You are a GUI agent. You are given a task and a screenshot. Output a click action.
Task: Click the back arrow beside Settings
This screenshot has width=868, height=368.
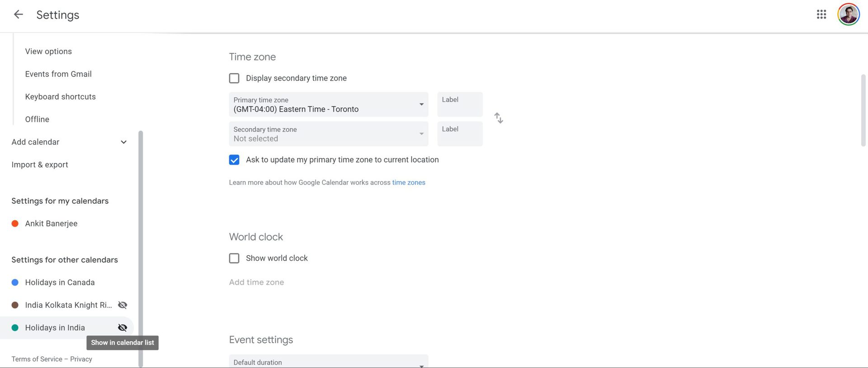(18, 14)
